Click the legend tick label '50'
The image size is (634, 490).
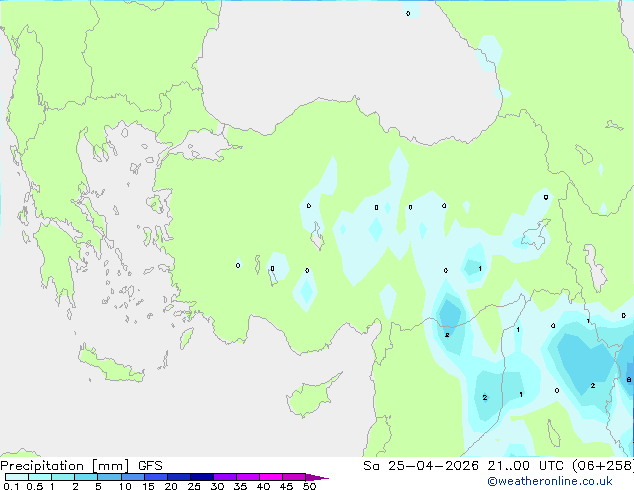point(309,486)
